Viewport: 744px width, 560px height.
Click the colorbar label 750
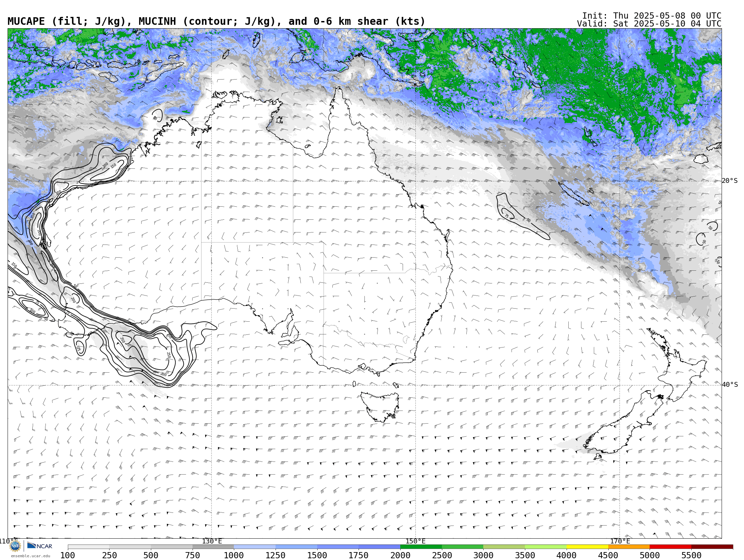click(x=193, y=556)
